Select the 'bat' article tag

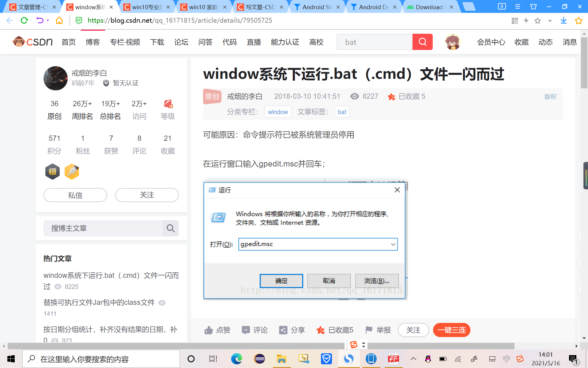coord(342,112)
